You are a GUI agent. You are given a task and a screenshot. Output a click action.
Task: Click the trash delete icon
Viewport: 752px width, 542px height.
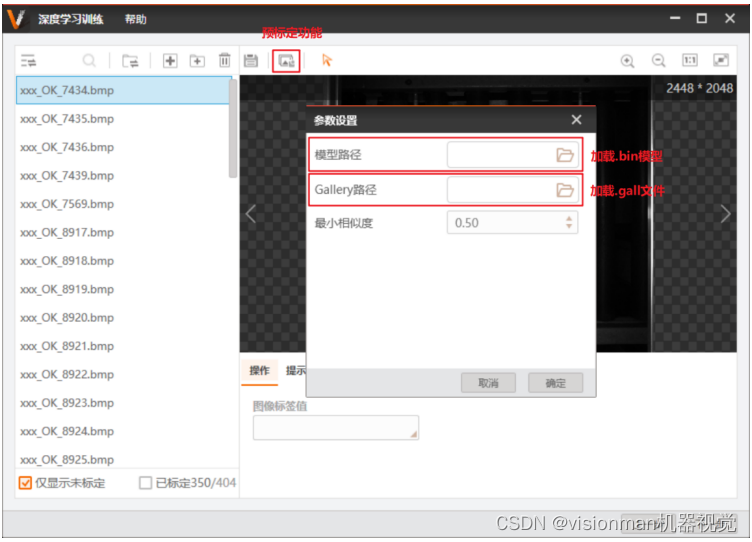[224, 60]
